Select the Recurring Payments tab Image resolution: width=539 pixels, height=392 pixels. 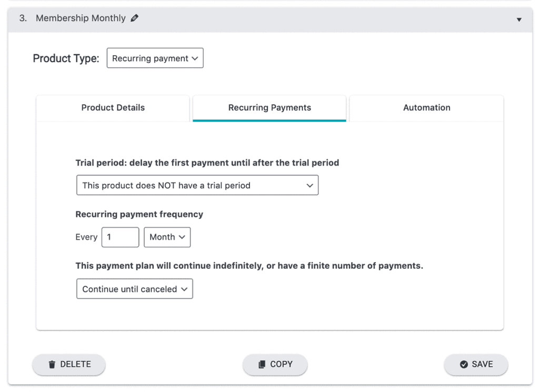269,108
